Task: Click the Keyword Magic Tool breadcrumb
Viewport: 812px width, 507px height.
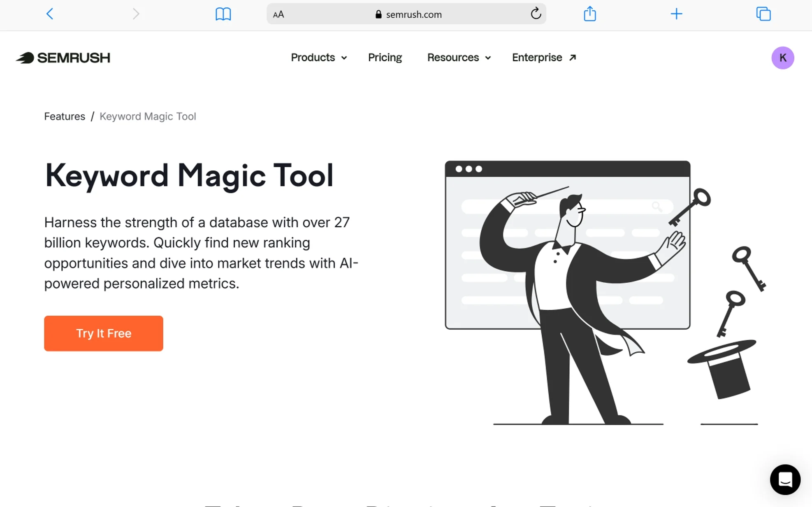Action: click(x=148, y=116)
